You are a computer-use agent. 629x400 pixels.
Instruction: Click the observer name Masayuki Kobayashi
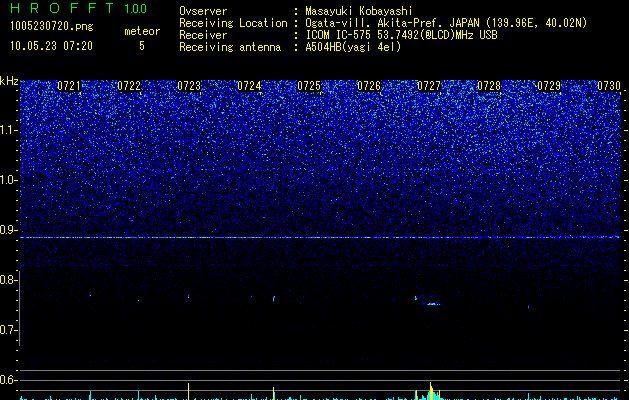tap(359, 11)
